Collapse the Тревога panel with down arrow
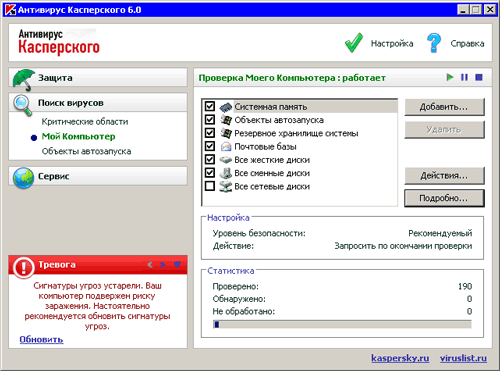The width and height of the screenshot is (500, 371). (x=177, y=265)
